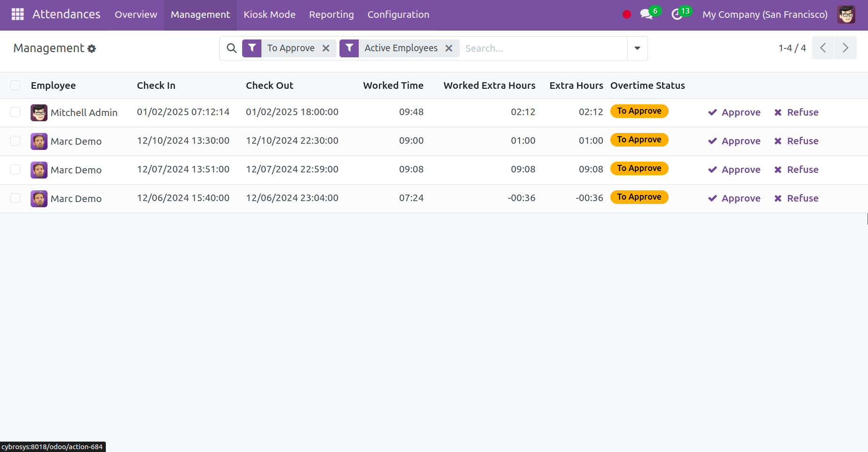Click Marc Demo's avatar in 12/10/2024 row
Screen dimensions: 868x452
(x=39, y=141)
